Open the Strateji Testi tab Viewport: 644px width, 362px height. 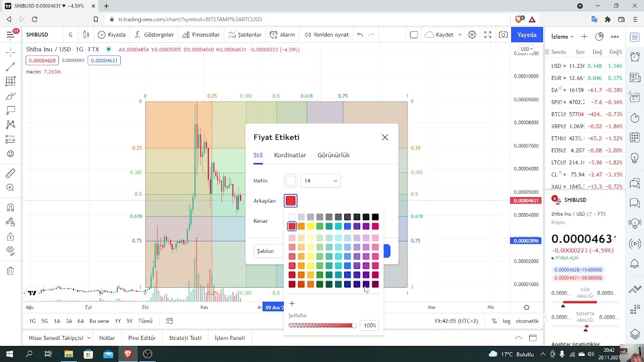185,338
